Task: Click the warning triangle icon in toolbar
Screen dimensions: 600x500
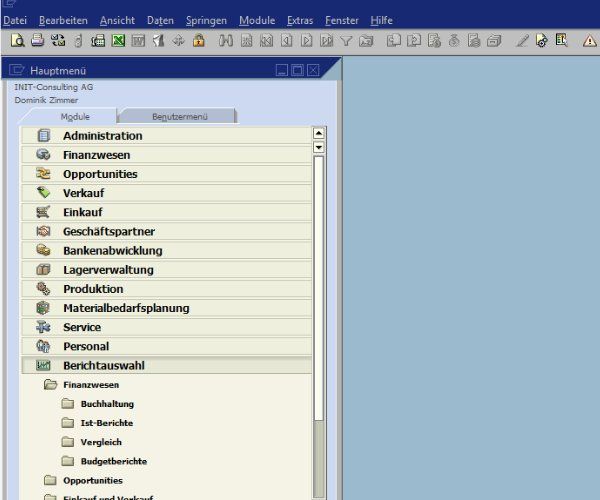Action: click(x=589, y=41)
